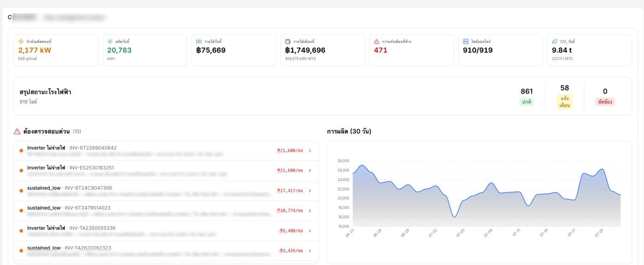The image size is (644, 265).
Task: Click the 28,000 y-axis label on chart
Action: (x=344, y=161)
